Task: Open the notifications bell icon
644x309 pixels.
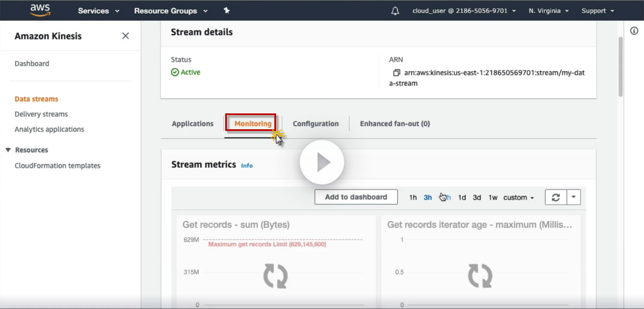Action: pos(395,11)
